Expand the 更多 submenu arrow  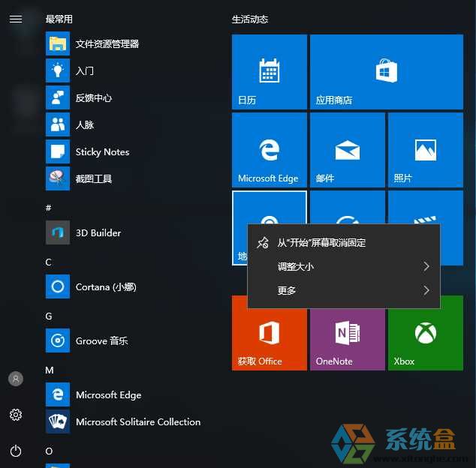tap(426, 290)
